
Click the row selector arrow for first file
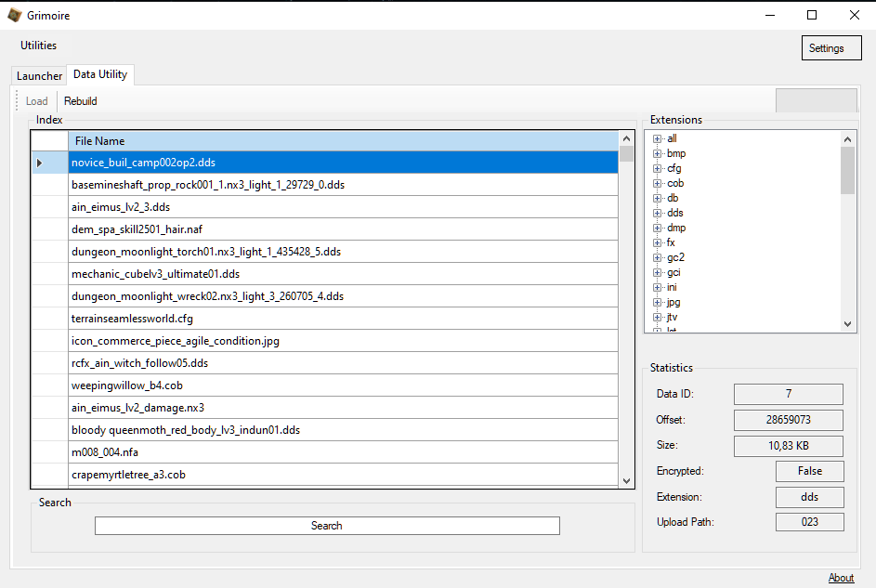click(39, 163)
